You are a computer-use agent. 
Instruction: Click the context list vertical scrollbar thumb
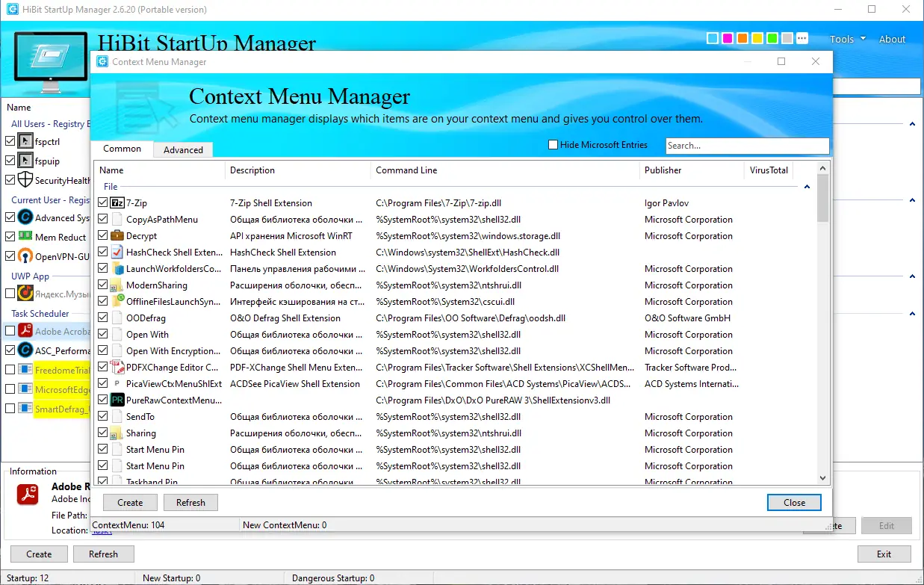point(823,197)
